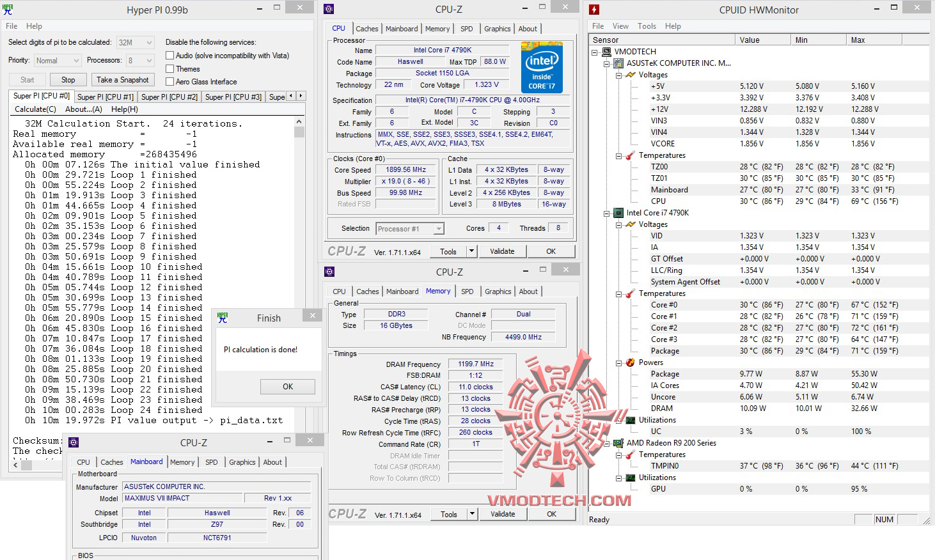Click the Temperatures icon under AMD Radeon R9
This screenshot has height=560, width=935.
click(x=631, y=455)
